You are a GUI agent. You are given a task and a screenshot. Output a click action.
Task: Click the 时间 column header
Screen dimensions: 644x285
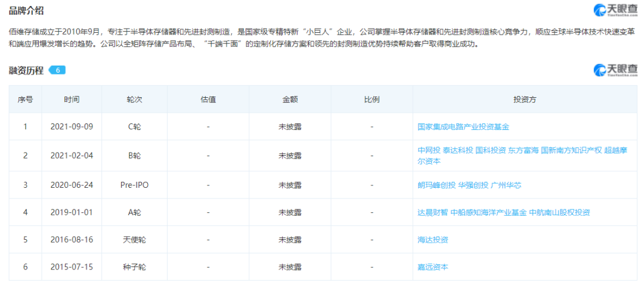click(72, 100)
